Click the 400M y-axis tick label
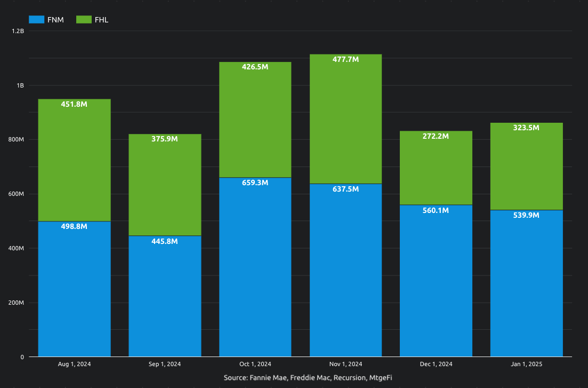The image size is (588, 388). click(x=16, y=248)
